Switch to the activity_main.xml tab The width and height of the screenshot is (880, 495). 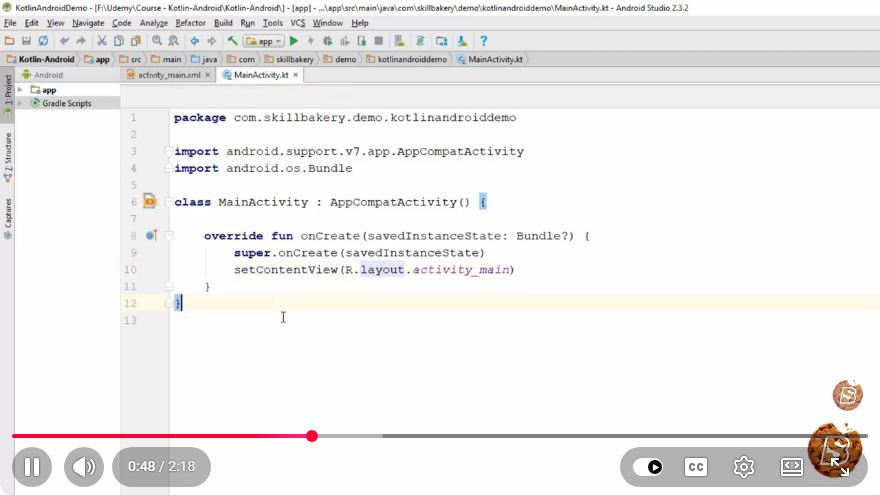(x=168, y=75)
